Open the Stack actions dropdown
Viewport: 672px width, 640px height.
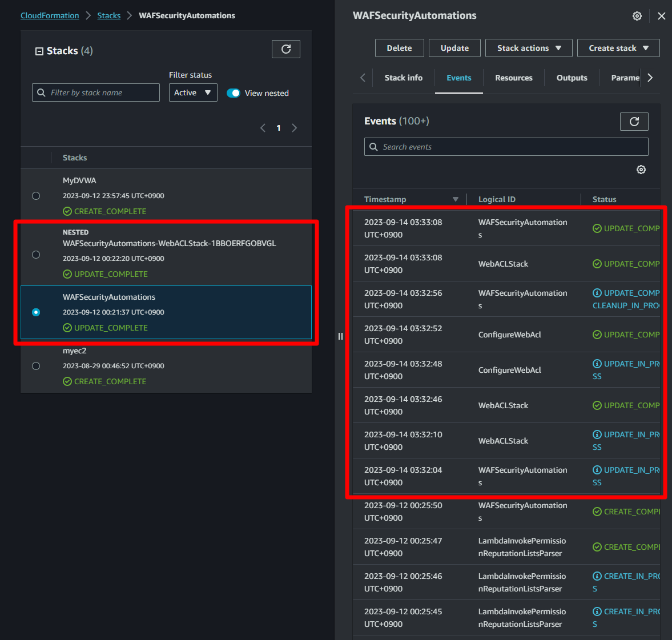pyautogui.click(x=529, y=48)
